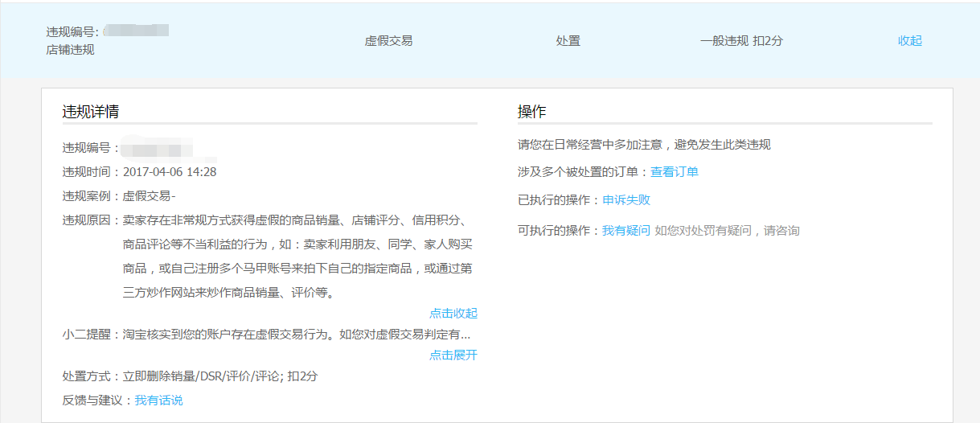
Task: Click the 如您对处罚有疑问，请咨询 hint text
Action: [727, 231]
